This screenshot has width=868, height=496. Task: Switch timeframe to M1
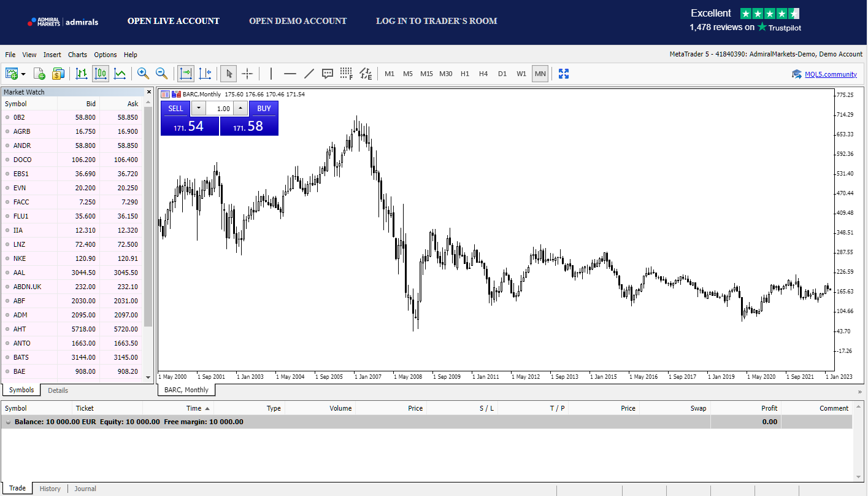390,74
